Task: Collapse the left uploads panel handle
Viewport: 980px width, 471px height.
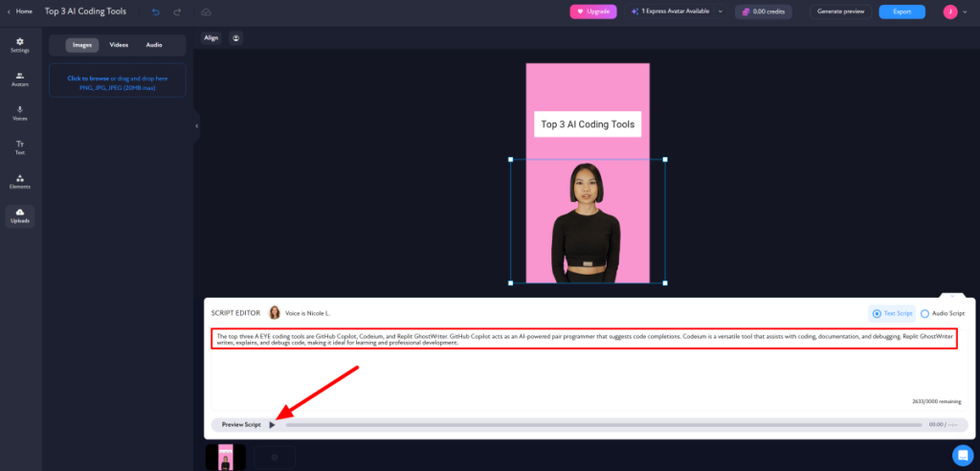Action: 196,125
